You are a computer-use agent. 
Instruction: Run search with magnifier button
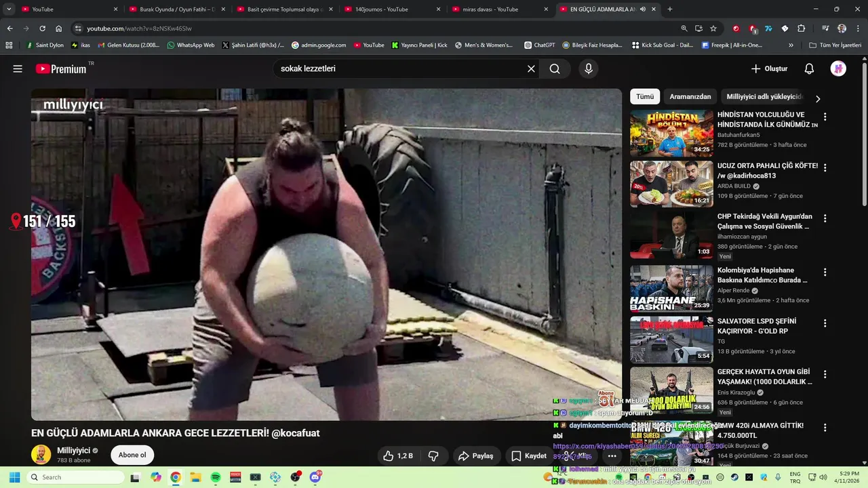[x=555, y=68]
